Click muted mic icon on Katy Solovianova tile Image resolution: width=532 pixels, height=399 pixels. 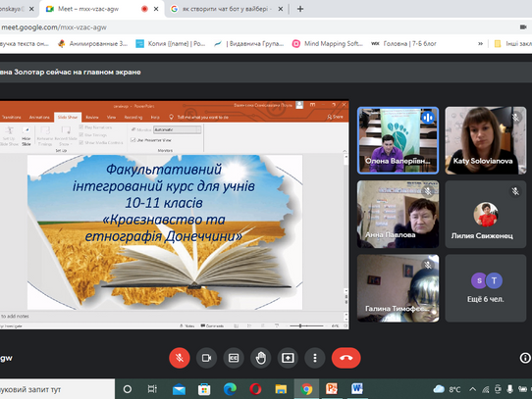[x=515, y=118]
